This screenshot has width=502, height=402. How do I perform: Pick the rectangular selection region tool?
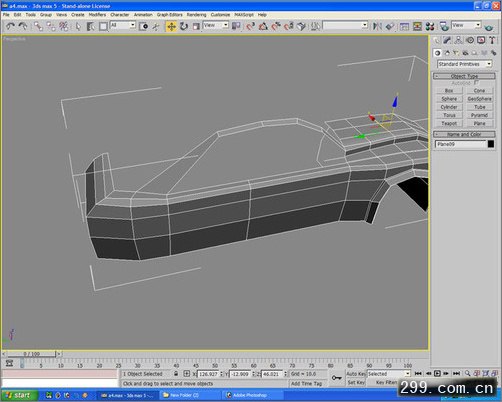coord(103,26)
